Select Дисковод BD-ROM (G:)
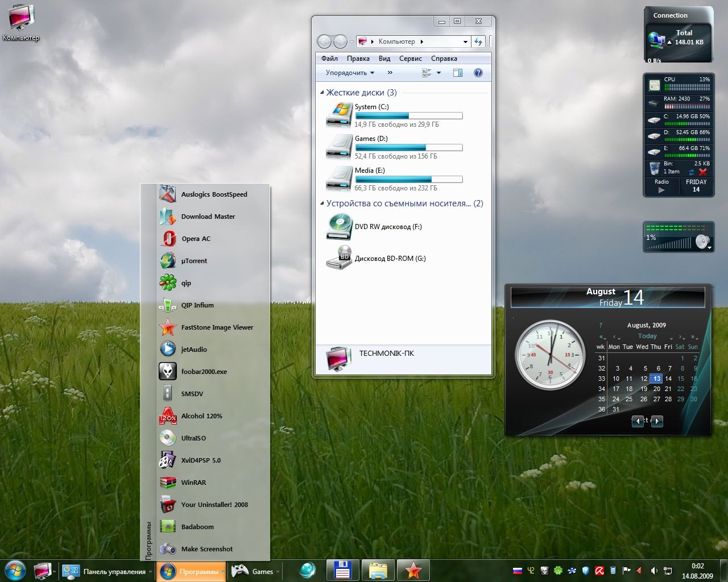 click(377, 258)
